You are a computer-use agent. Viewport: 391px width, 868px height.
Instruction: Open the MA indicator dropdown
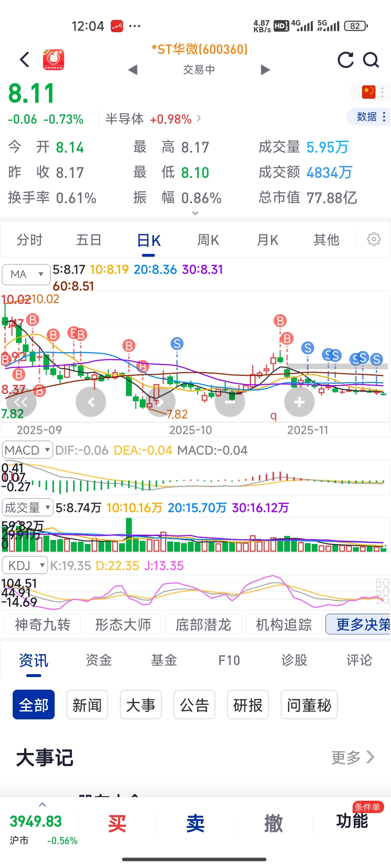(x=26, y=275)
